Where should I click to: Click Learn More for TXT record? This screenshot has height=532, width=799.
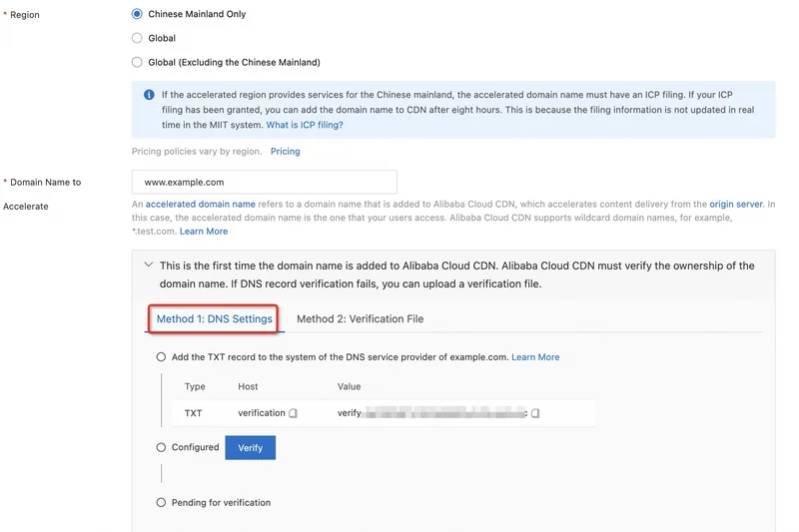[535, 357]
